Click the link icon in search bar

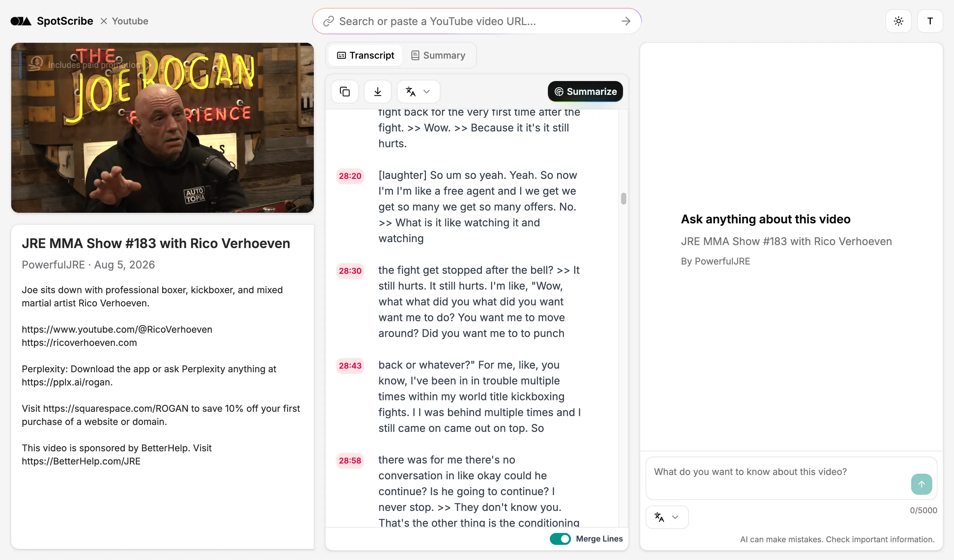[x=328, y=21]
